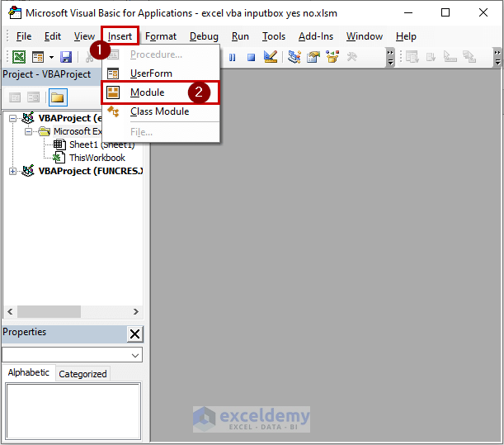
Task: Collapse the Microsoft Excel Objects folder
Action: point(28,131)
